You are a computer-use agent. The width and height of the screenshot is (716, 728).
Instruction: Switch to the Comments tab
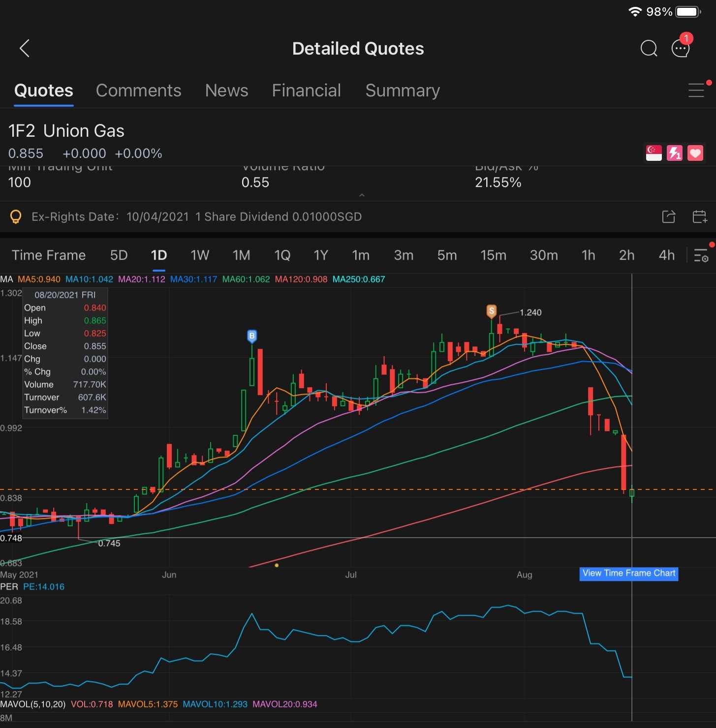139,91
